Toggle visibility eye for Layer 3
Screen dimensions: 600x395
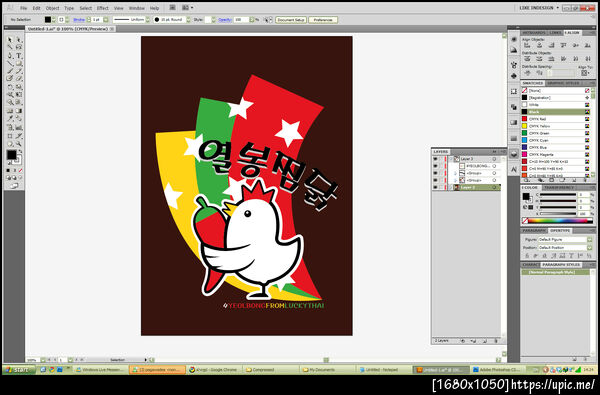[435, 159]
